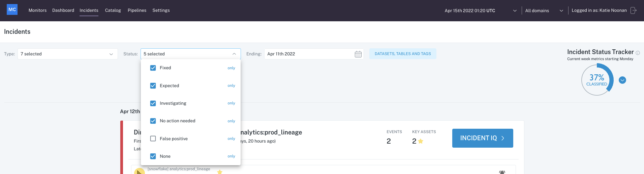Click the MC logo icon

(x=12, y=9)
